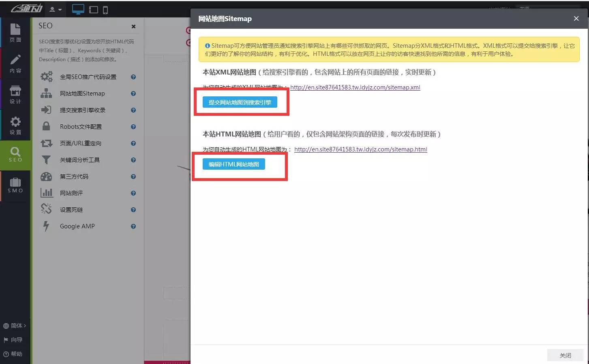Open the sitemap.html URL link
Viewport: 589px width, 364px height.
(x=360, y=149)
